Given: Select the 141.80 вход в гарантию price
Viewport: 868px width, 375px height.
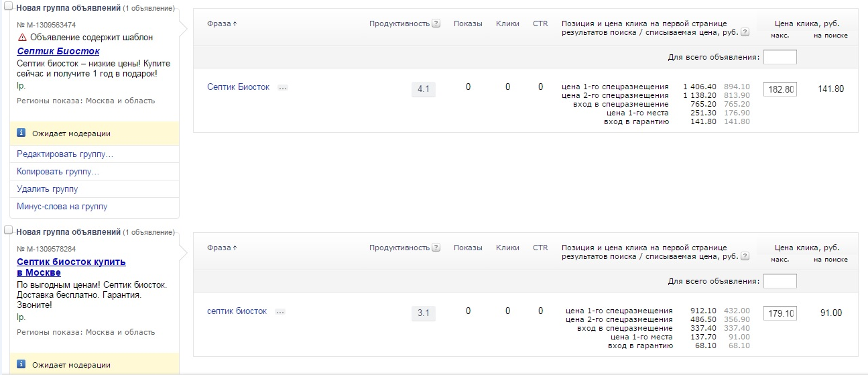Looking at the screenshot, I should click(x=704, y=121).
